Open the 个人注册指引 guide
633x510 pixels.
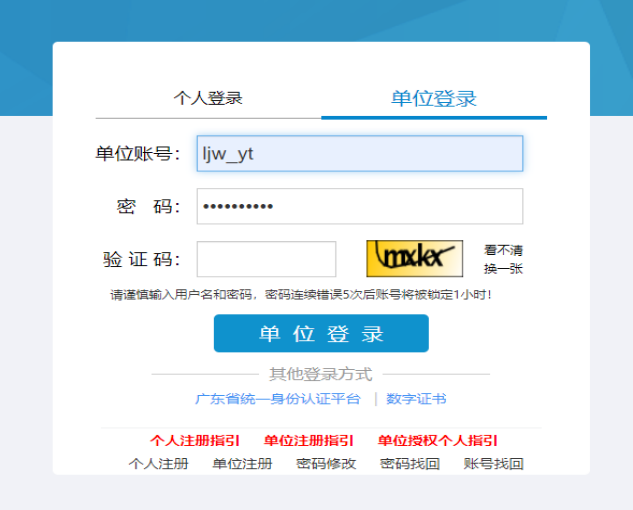[x=195, y=440]
